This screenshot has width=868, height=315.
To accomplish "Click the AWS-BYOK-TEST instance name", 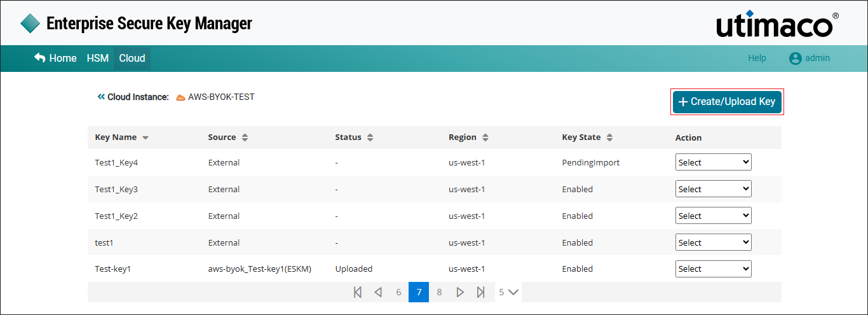I will click(221, 97).
